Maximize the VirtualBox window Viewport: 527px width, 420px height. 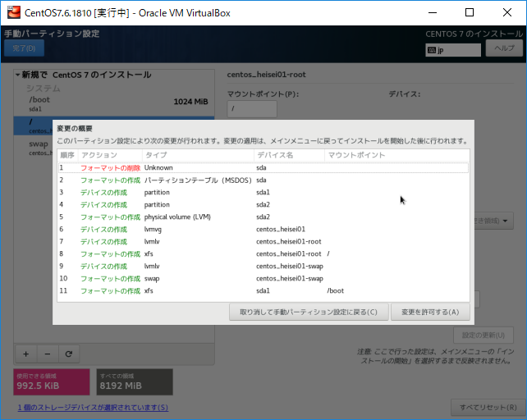470,13
